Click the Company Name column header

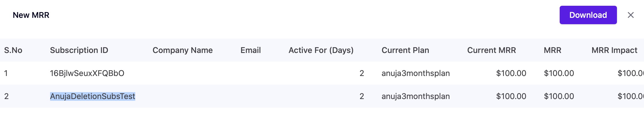(182, 50)
